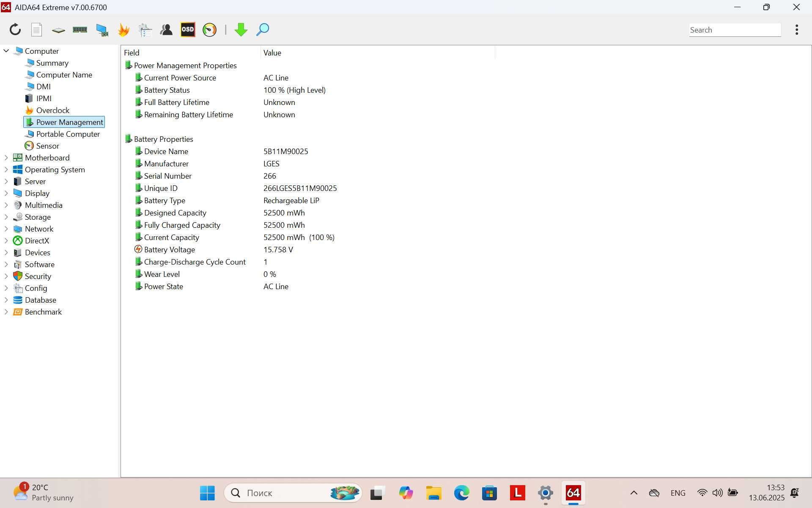The width and height of the screenshot is (812, 508).
Task: Open File Explorer from the taskbar
Action: coord(433,493)
